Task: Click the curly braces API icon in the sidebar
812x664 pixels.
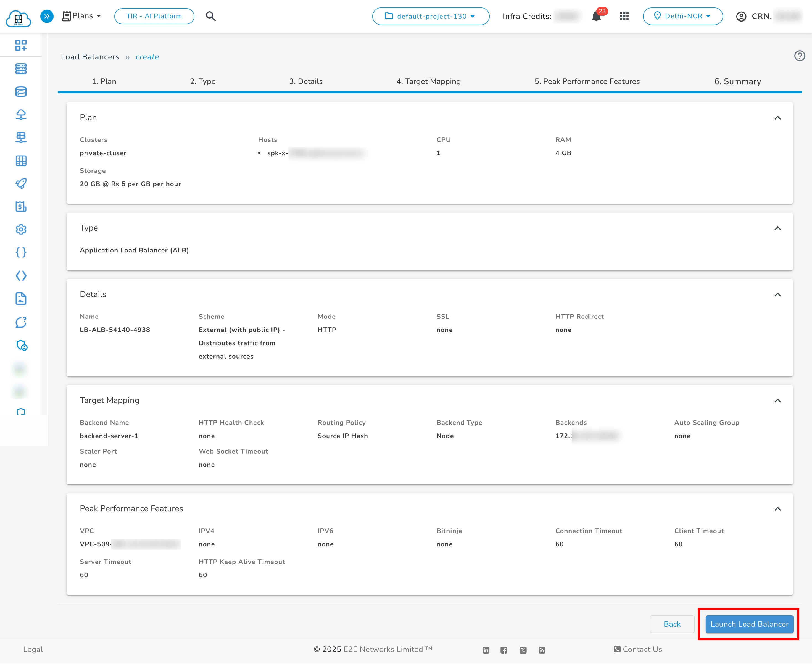Action: coord(21,252)
